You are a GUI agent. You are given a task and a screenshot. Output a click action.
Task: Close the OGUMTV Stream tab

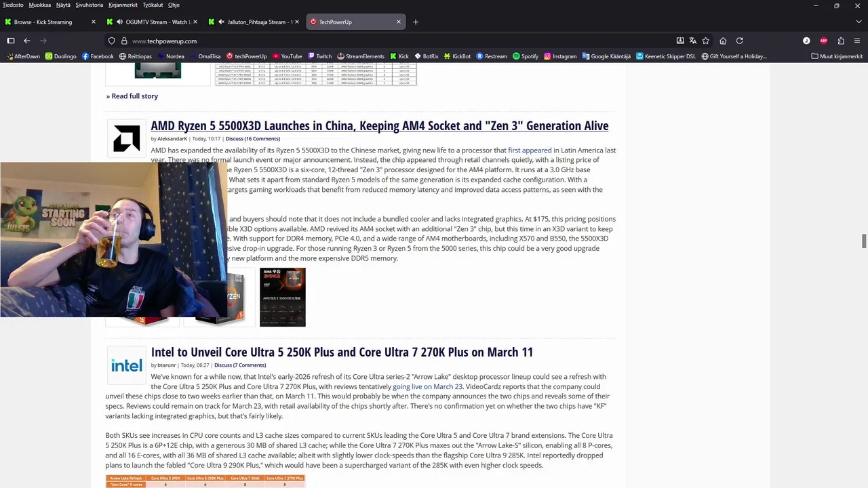point(195,22)
